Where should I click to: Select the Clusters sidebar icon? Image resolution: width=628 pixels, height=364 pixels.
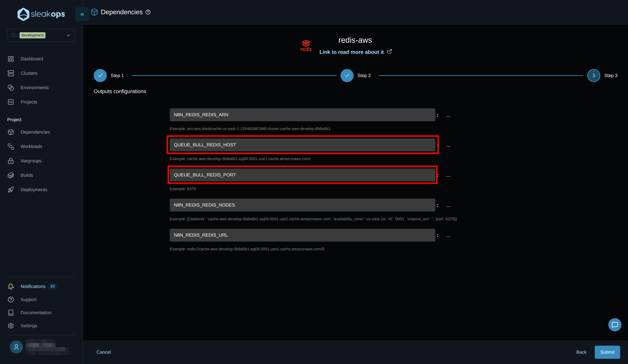point(11,73)
